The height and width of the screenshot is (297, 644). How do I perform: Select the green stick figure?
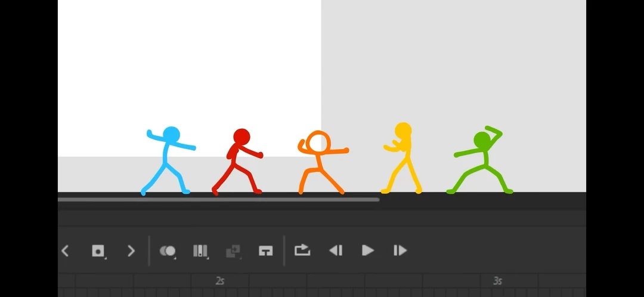click(479, 160)
